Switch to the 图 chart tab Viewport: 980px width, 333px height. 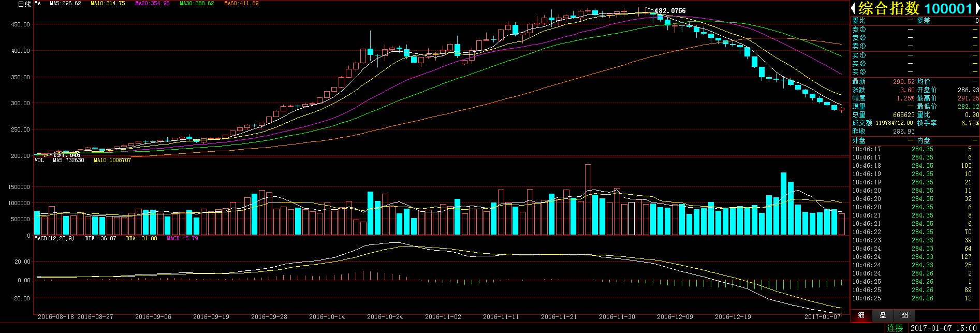pos(904,315)
